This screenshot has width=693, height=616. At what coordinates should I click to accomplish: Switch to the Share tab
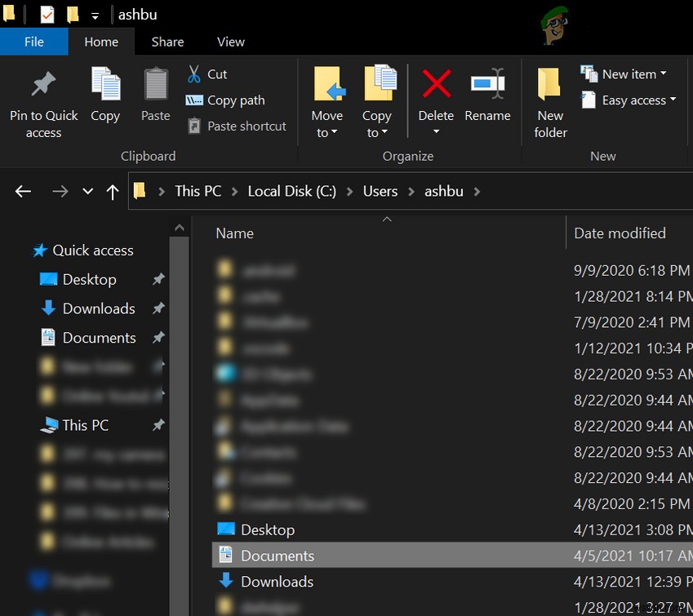pyautogui.click(x=167, y=42)
